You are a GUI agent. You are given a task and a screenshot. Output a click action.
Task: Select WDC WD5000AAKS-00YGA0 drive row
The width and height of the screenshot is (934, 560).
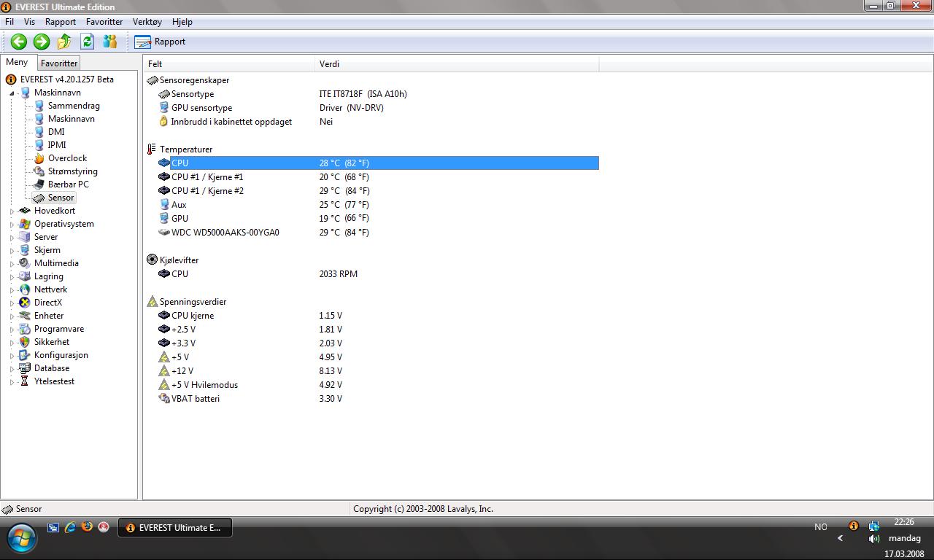point(371,233)
